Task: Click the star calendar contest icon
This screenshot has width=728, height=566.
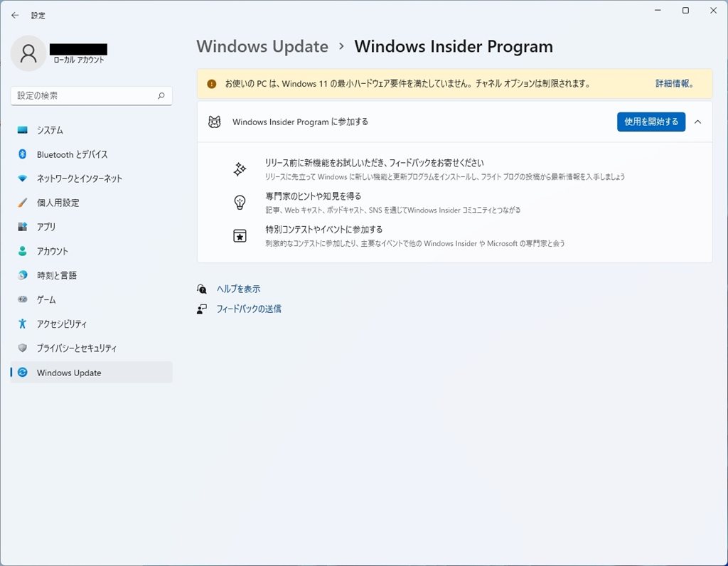Action: [x=240, y=236]
